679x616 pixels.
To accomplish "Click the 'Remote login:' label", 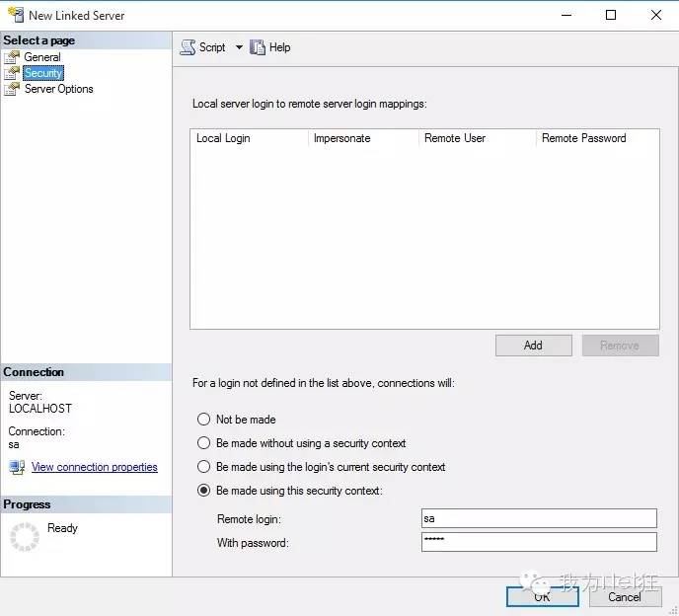I will coord(249,519).
